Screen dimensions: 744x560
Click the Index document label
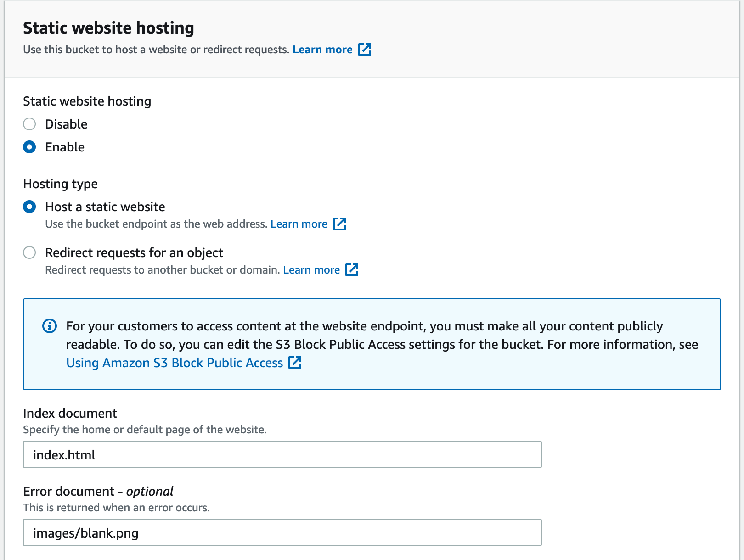point(70,413)
